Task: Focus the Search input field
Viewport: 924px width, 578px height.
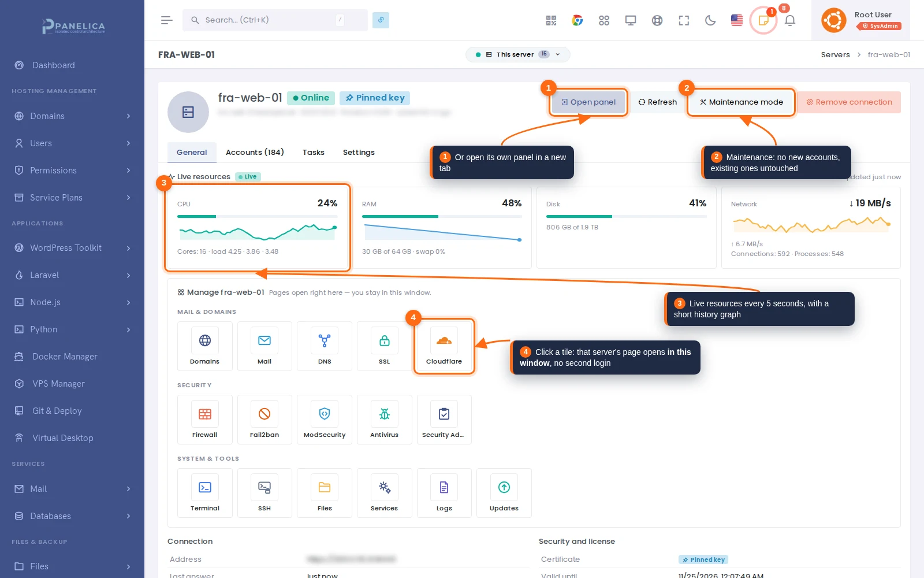Action: [x=275, y=20]
